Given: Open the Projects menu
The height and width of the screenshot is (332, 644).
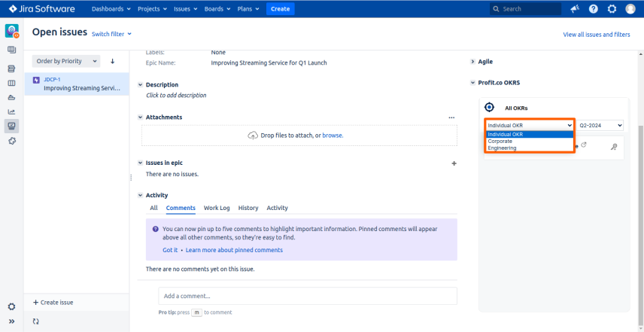Looking at the screenshot, I should (153, 8).
